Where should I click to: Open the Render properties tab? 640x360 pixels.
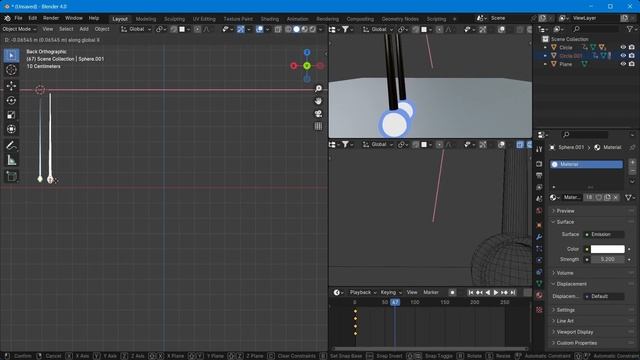point(539,164)
